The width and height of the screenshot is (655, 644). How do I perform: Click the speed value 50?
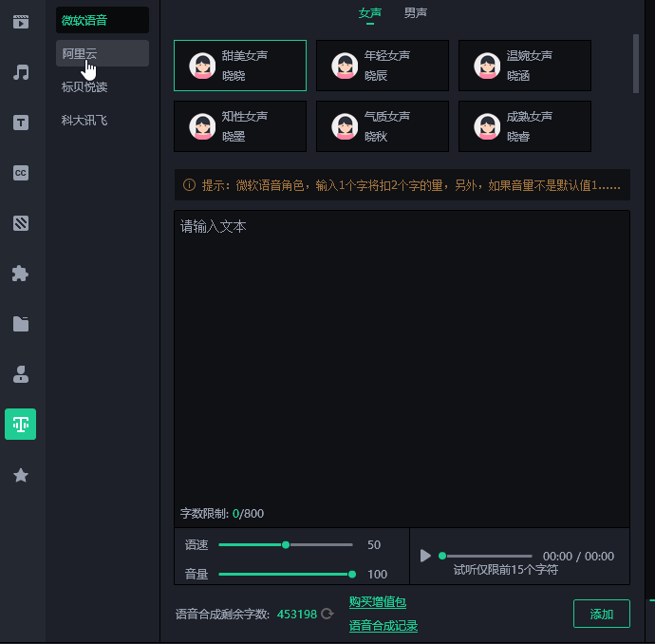tap(374, 544)
